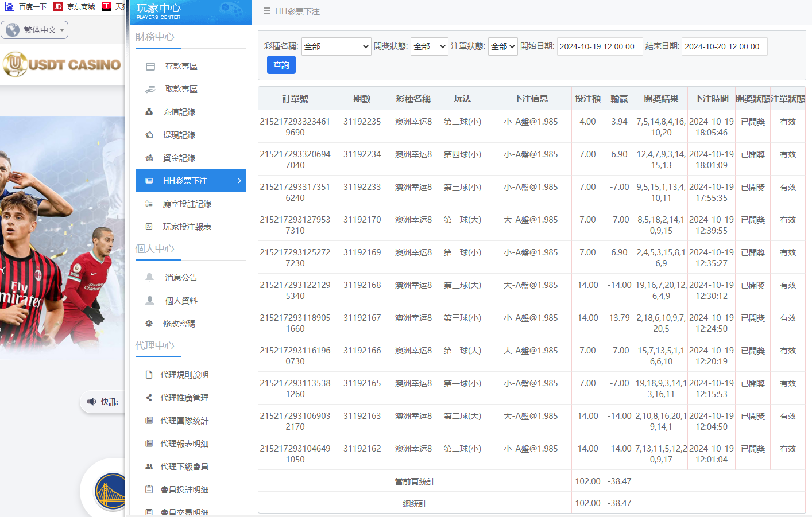Click the 消息公告 message bell icon
Viewport: 812px width, 517px height.
click(x=150, y=277)
